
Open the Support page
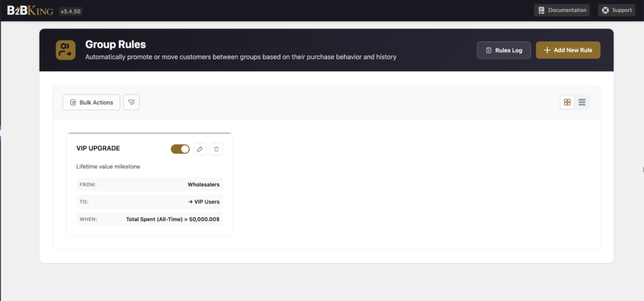coord(616,10)
